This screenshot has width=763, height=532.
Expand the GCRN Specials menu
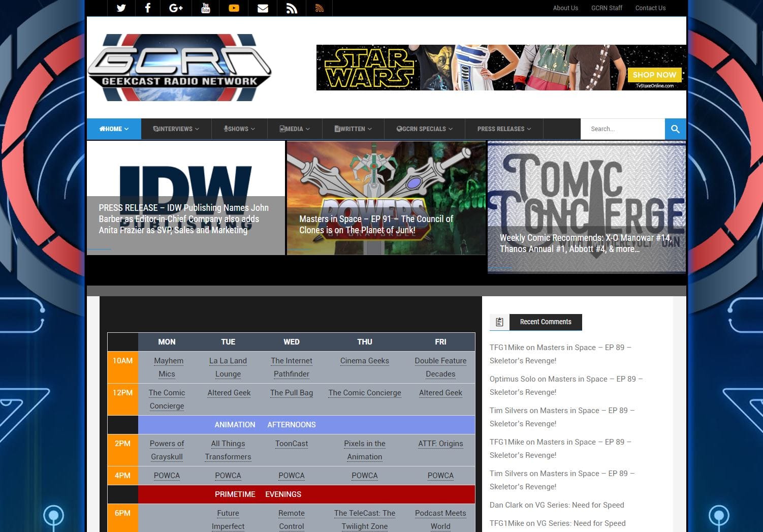[424, 129]
